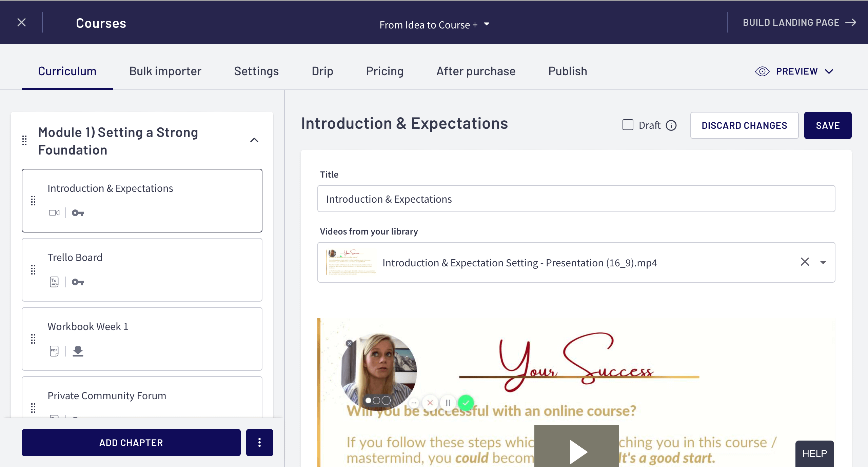This screenshot has width=868, height=467.
Task: Click the Courses heading
Action: (x=101, y=23)
